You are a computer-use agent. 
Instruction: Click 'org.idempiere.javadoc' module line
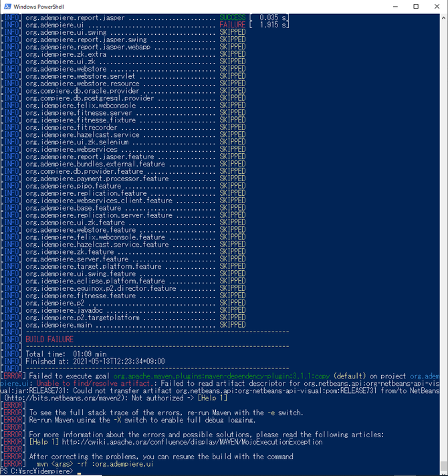135,310
